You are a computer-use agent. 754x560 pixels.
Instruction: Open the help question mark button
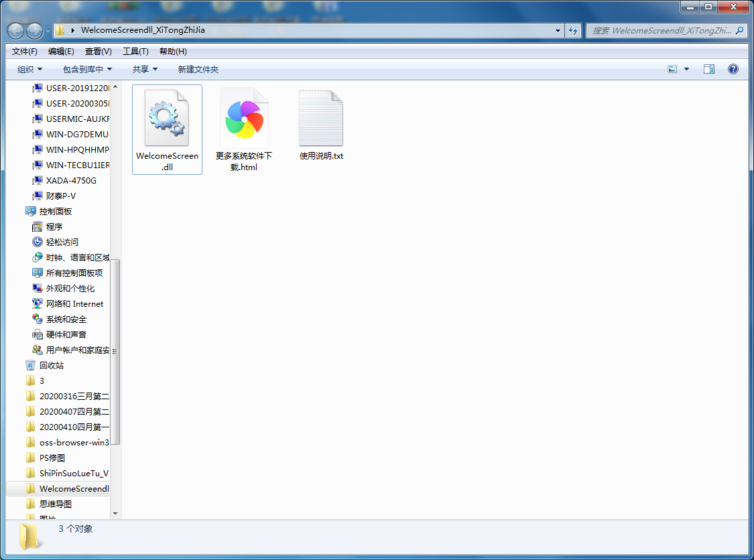pos(733,69)
